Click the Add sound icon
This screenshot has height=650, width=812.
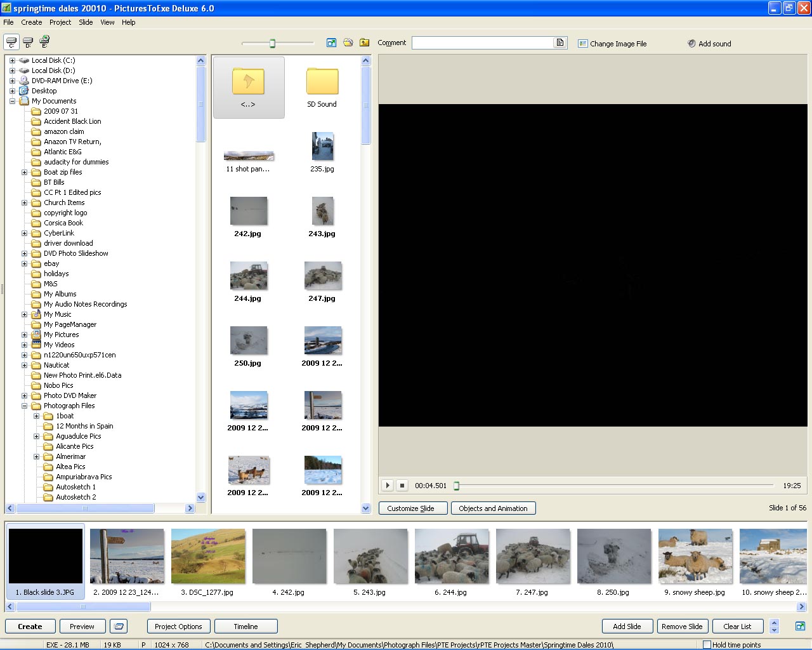(691, 43)
